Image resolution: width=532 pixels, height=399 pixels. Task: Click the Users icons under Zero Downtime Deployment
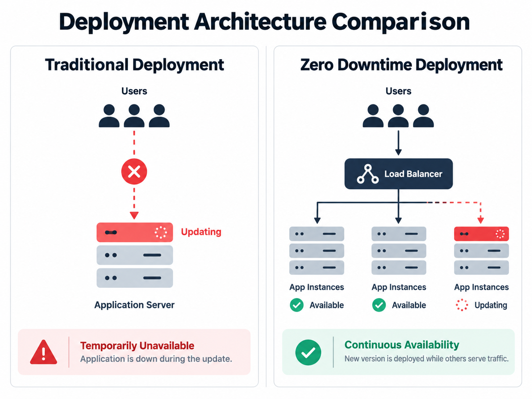click(398, 116)
